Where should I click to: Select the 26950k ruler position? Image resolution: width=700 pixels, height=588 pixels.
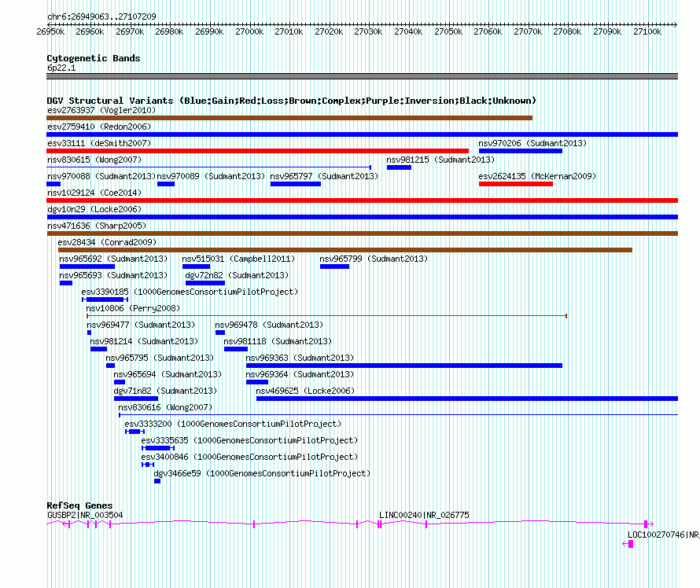pos(50,31)
